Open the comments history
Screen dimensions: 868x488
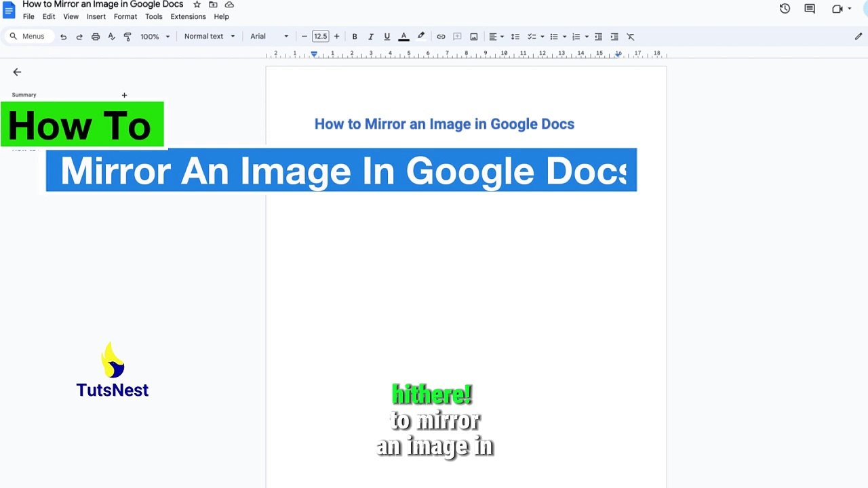[x=810, y=9]
